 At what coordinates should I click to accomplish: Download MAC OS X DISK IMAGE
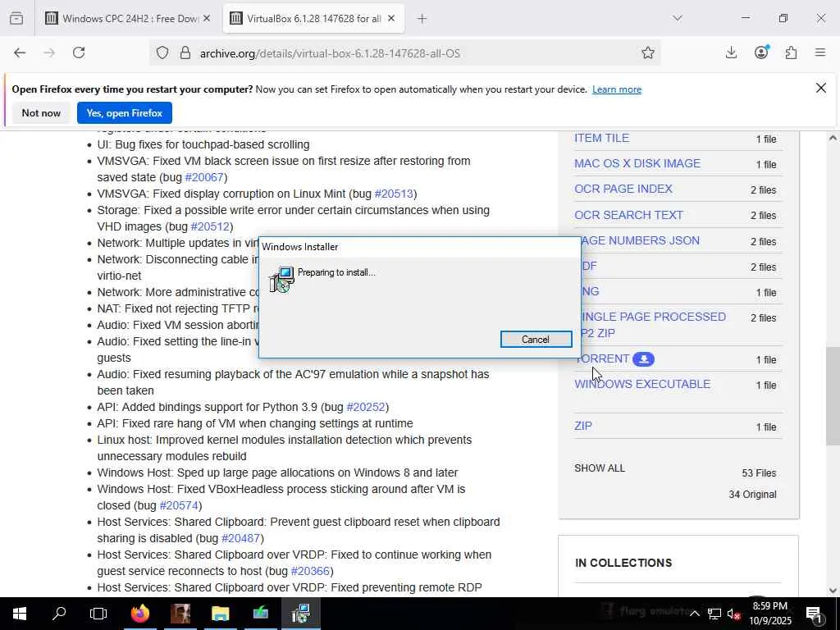coord(637,163)
